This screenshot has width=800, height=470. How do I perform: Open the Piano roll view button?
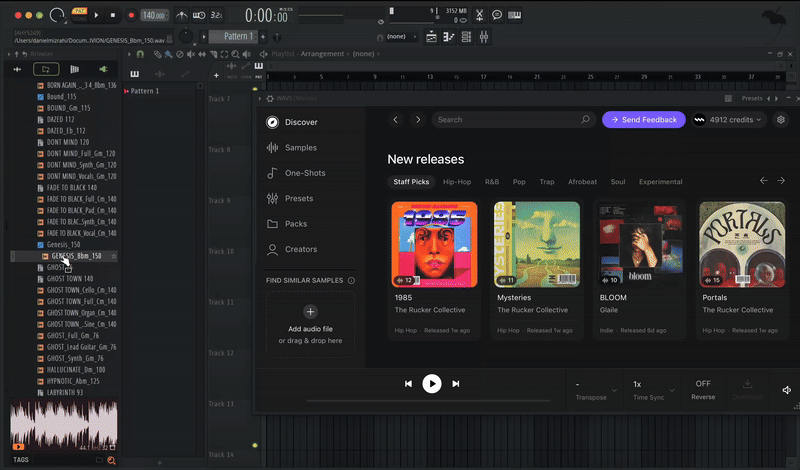click(449, 37)
